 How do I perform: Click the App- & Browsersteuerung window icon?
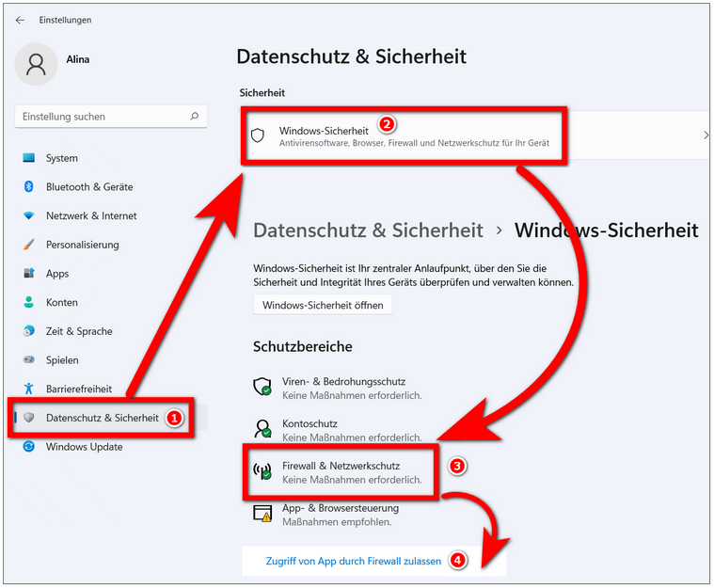pos(262,514)
